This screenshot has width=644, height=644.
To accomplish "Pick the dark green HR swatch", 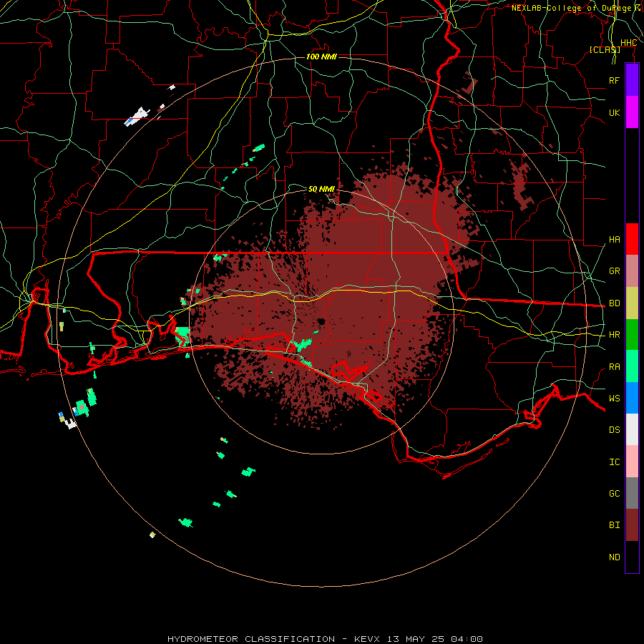I will (x=632, y=335).
